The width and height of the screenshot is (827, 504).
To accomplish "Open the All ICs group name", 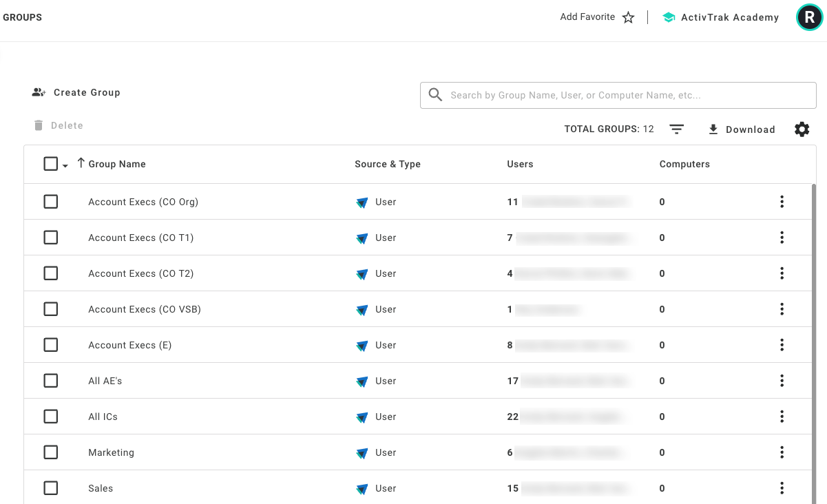I will pos(103,417).
